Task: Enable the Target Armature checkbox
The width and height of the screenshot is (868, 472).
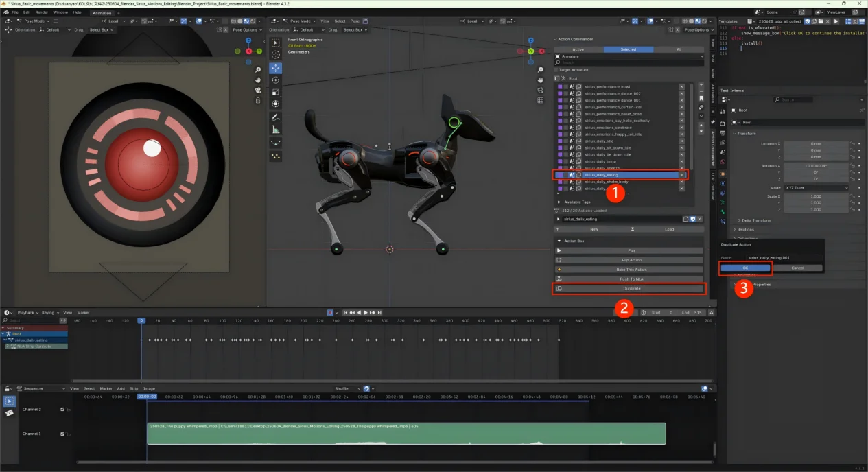Action: tap(556, 70)
